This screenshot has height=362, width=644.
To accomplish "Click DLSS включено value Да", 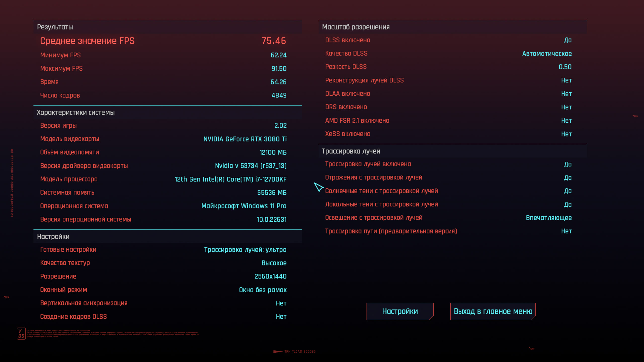I will coord(568,40).
